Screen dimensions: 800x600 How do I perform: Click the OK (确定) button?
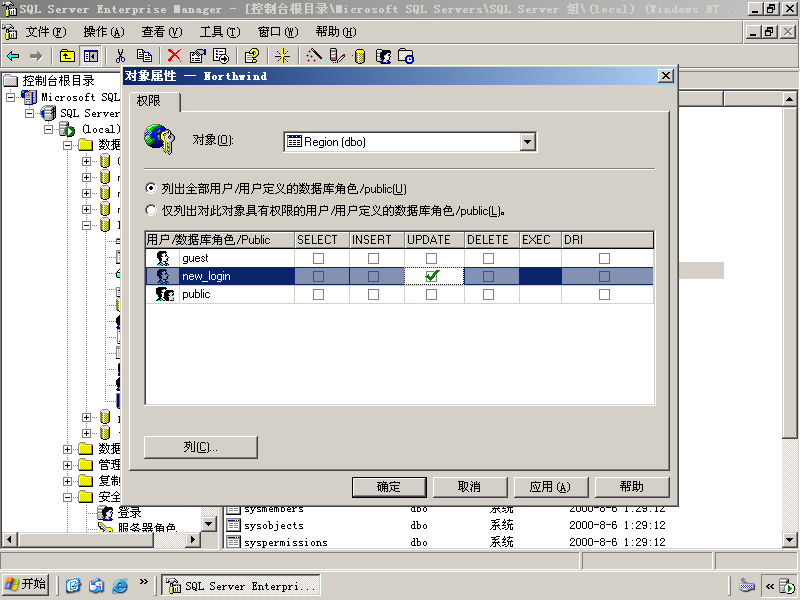pos(389,487)
